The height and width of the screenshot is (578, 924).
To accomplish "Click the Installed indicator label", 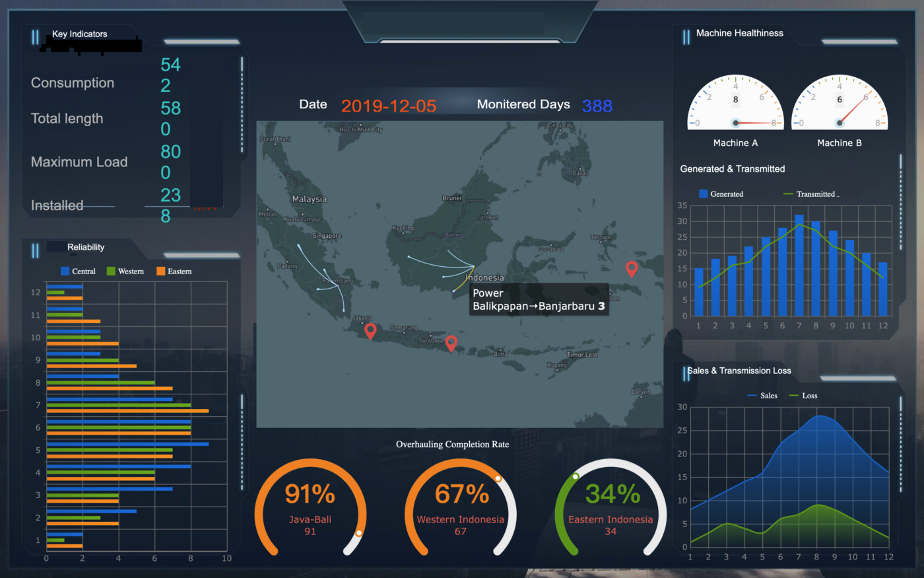I will pos(57,205).
